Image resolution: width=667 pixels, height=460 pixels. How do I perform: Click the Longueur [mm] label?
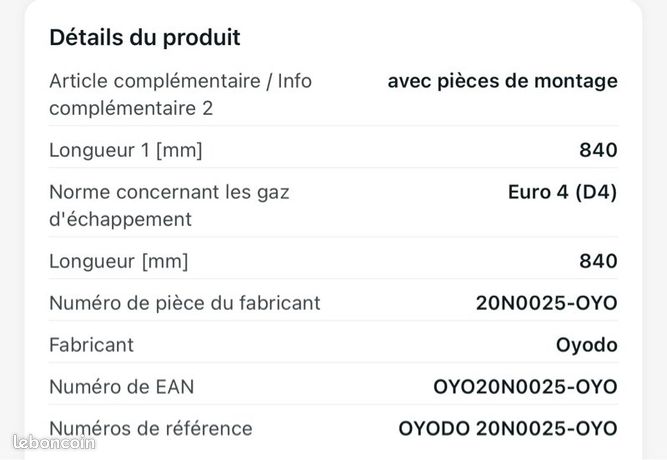coord(119,261)
